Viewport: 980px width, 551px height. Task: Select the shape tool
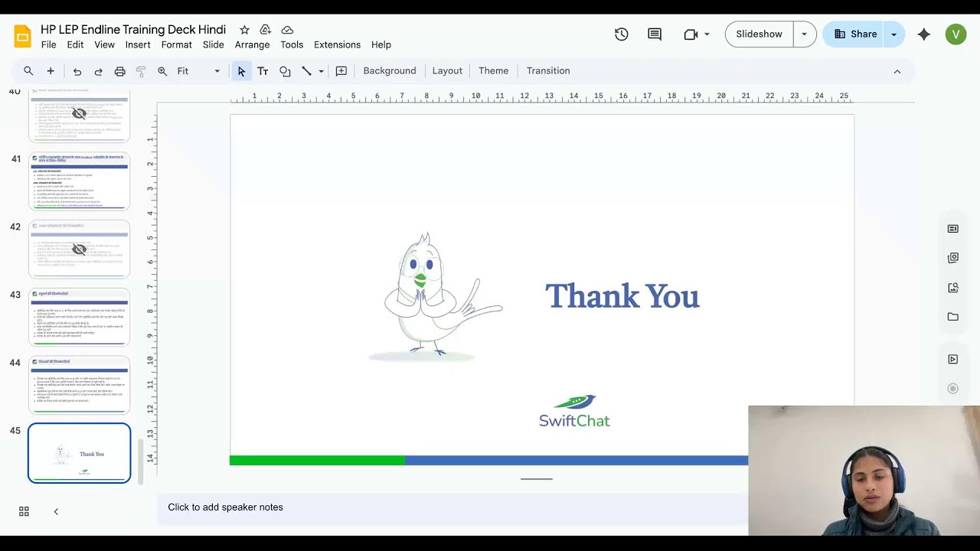285,71
